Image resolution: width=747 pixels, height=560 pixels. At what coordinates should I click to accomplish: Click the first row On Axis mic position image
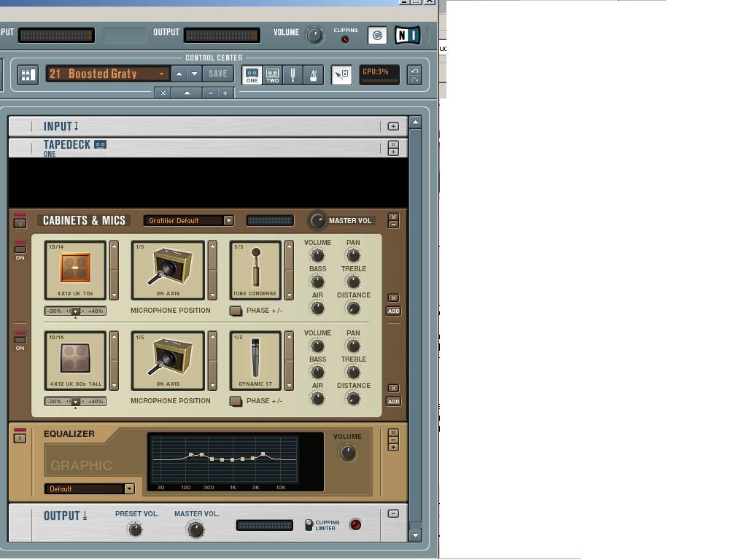(169, 270)
